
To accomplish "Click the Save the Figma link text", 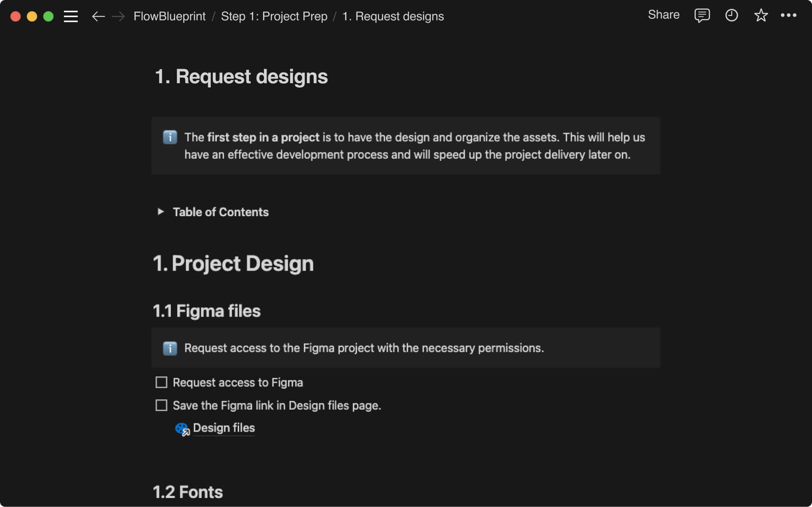I will click(x=277, y=405).
